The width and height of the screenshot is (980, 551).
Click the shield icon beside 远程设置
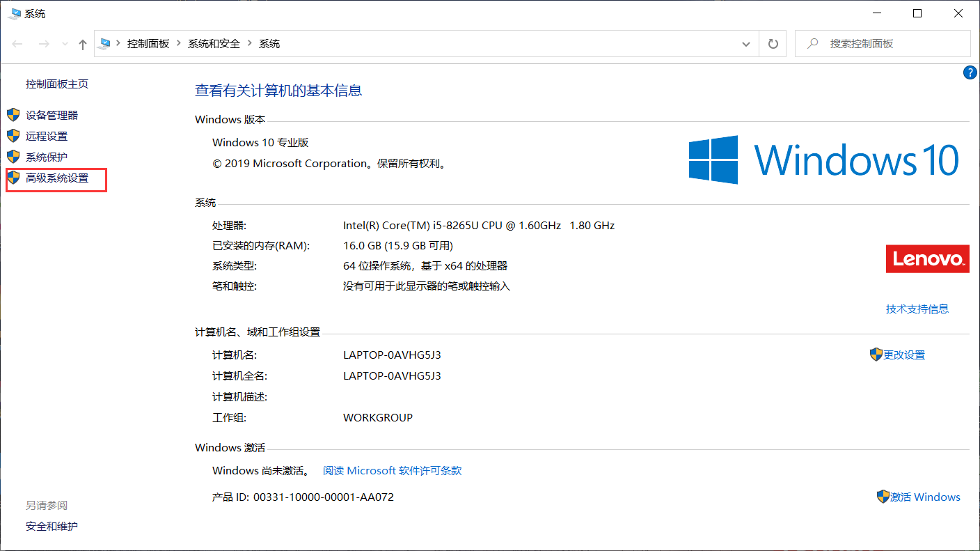(13, 136)
